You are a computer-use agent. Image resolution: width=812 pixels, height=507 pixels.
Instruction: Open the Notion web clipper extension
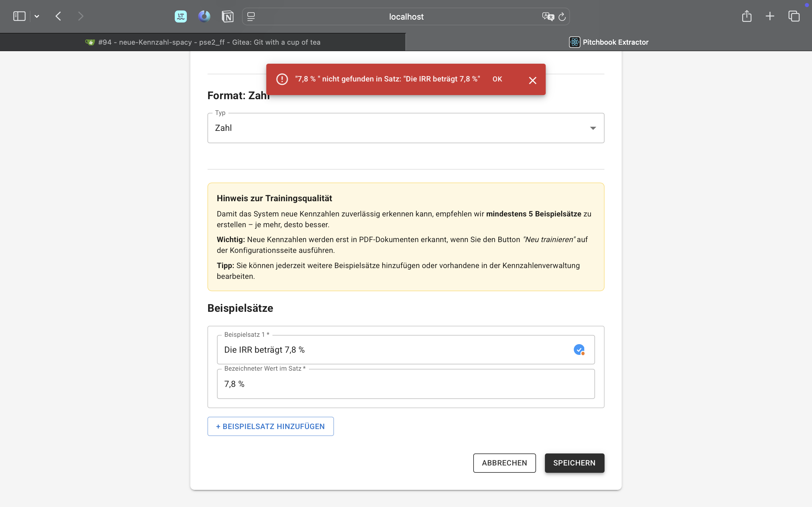[x=227, y=16]
